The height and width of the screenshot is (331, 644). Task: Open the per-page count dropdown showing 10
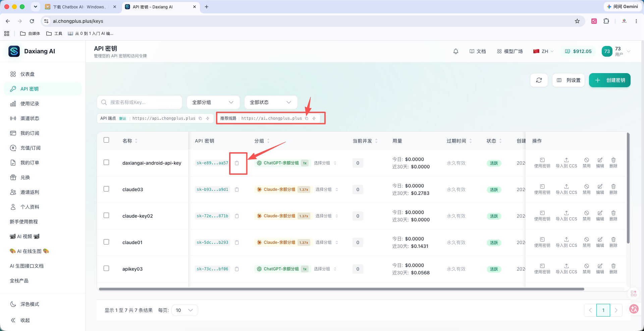(x=184, y=310)
